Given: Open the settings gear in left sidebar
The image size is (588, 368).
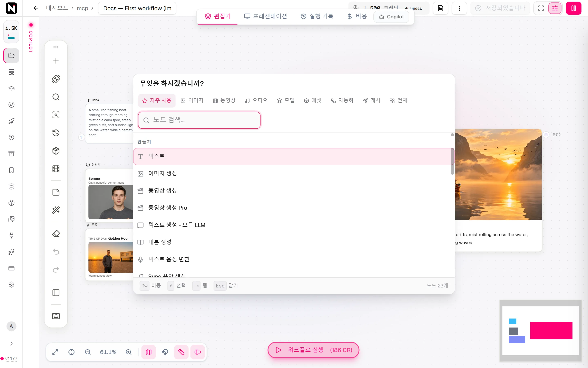Looking at the screenshot, I should point(11,285).
